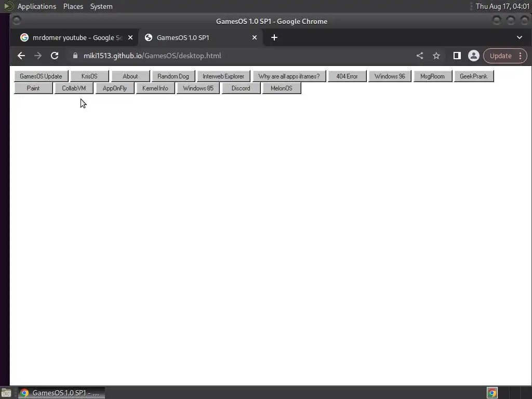Open MsgRoom app
Image resolution: width=532 pixels, height=399 pixels.
[x=433, y=76]
